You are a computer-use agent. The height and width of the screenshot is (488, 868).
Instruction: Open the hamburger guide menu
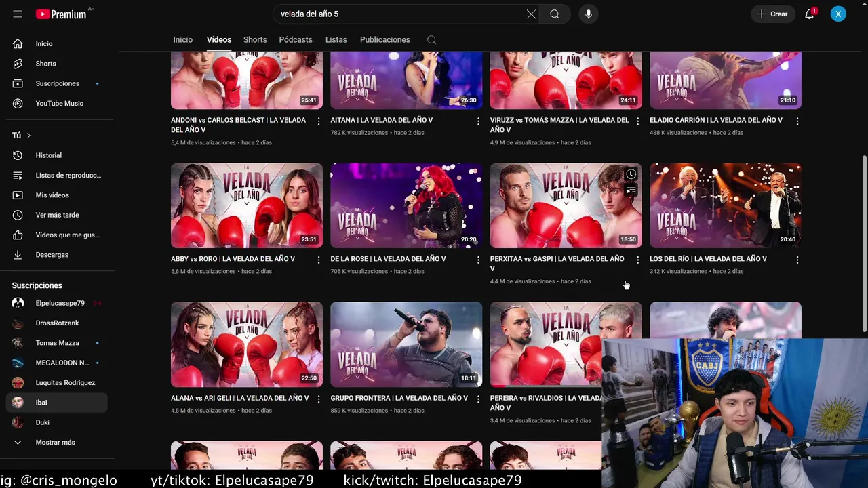(x=18, y=14)
